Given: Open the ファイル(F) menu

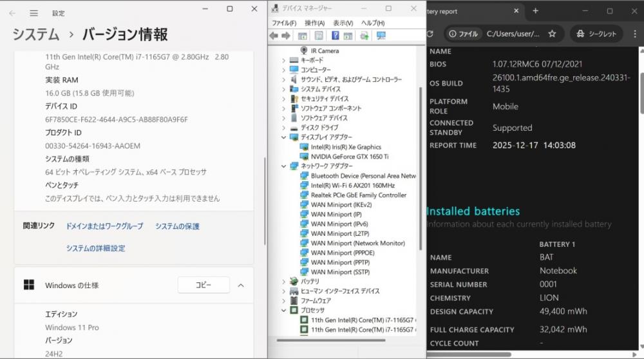Looking at the screenshot, I should [284, 23].
